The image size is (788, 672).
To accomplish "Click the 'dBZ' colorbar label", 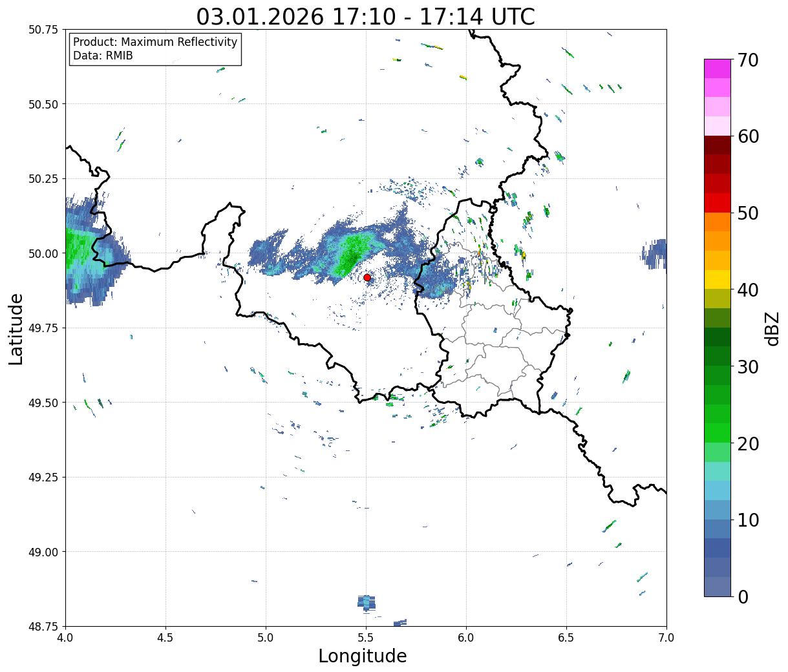I will (772, 328).
